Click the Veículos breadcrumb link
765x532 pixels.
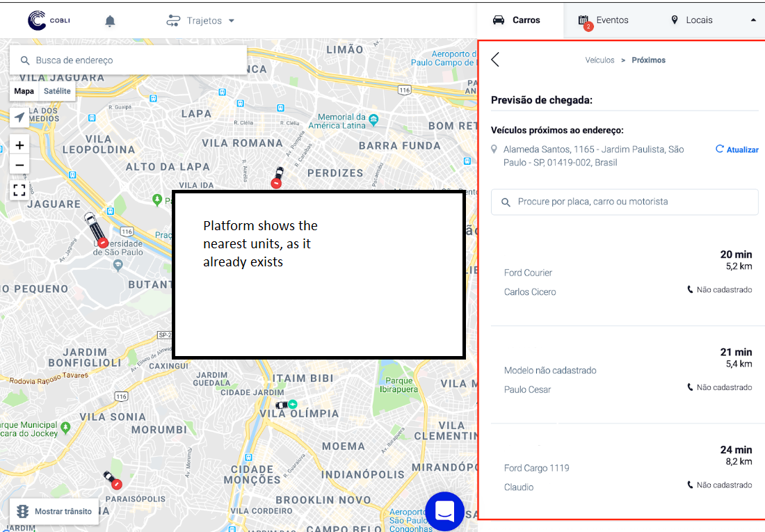click(599, 61)
